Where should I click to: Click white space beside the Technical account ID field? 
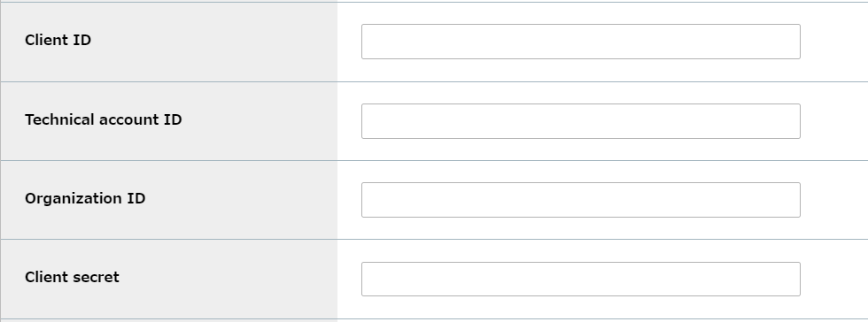pos(834,121)
